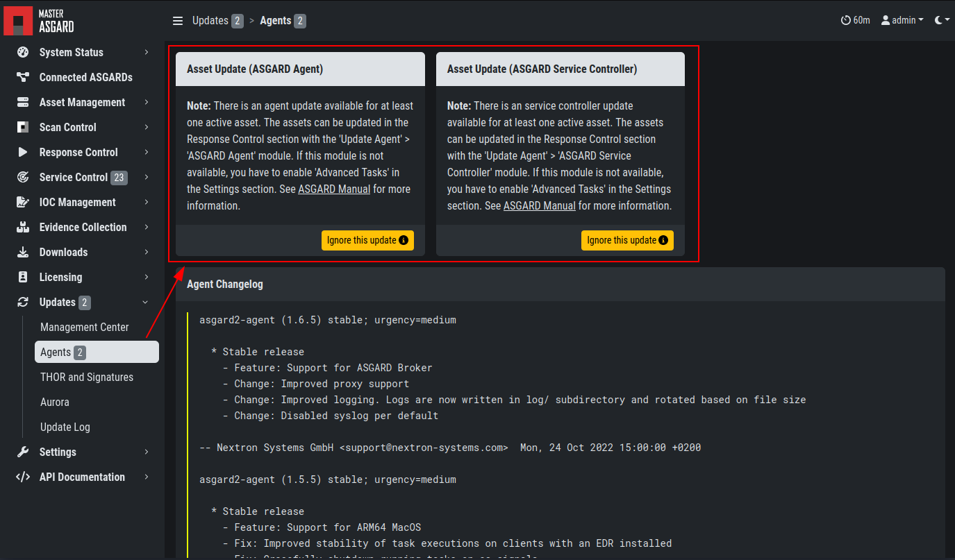
Task: Click Connected ASGARDs network icon
Action: (x=23, y=77)
